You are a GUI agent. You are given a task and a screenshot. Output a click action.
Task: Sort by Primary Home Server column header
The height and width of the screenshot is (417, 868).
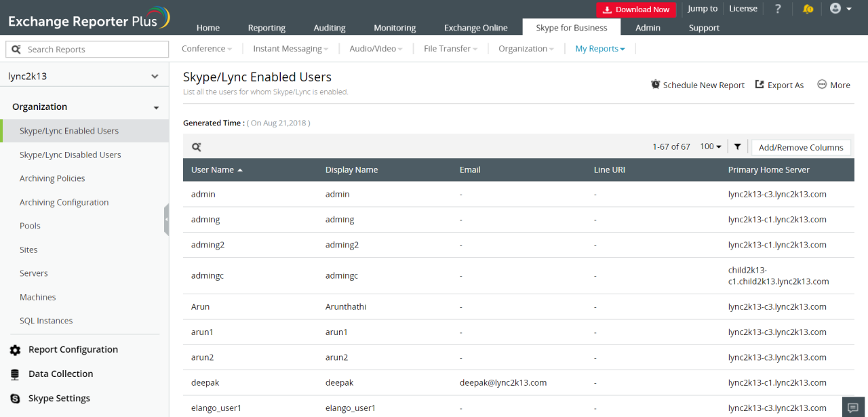[769, 170]
